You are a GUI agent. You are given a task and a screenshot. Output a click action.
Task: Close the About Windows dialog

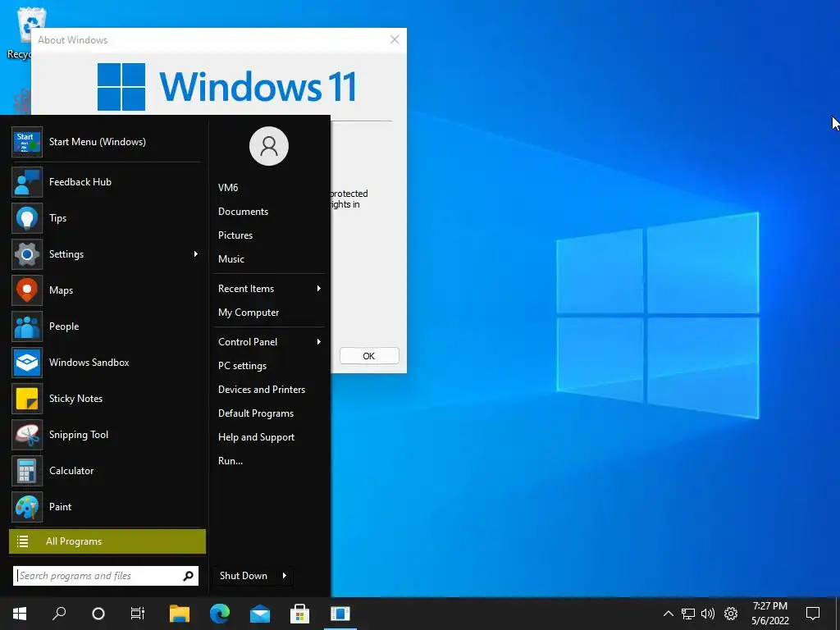395,39
